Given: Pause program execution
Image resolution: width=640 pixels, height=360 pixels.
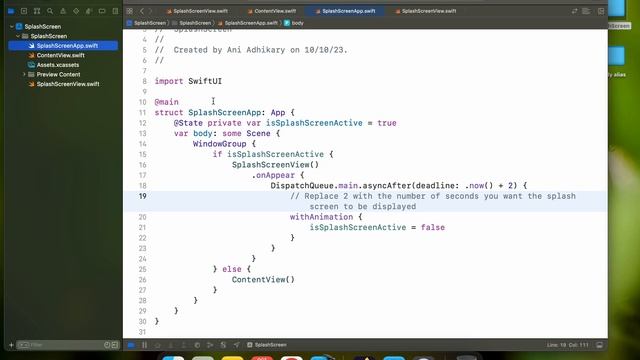Looking at the screenshot, I should pos(144,345).
